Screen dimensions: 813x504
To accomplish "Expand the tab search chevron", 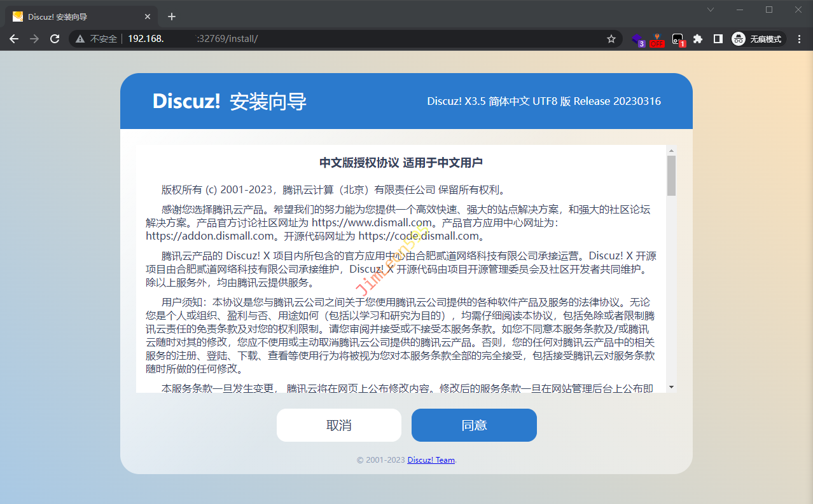I will pyautogui.click(x=711, y=10).
